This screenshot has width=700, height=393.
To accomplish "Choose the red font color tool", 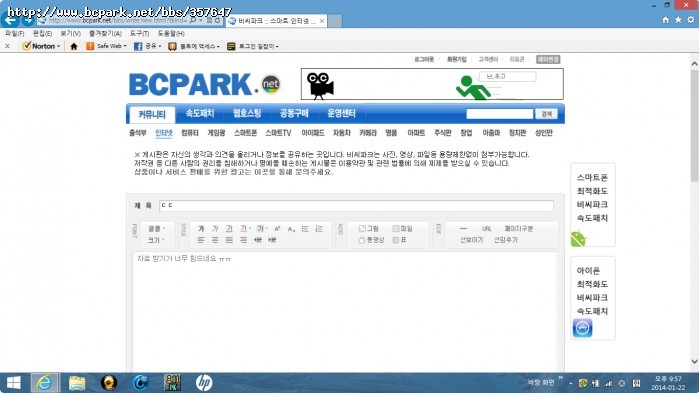I will [x=243, y=229].
